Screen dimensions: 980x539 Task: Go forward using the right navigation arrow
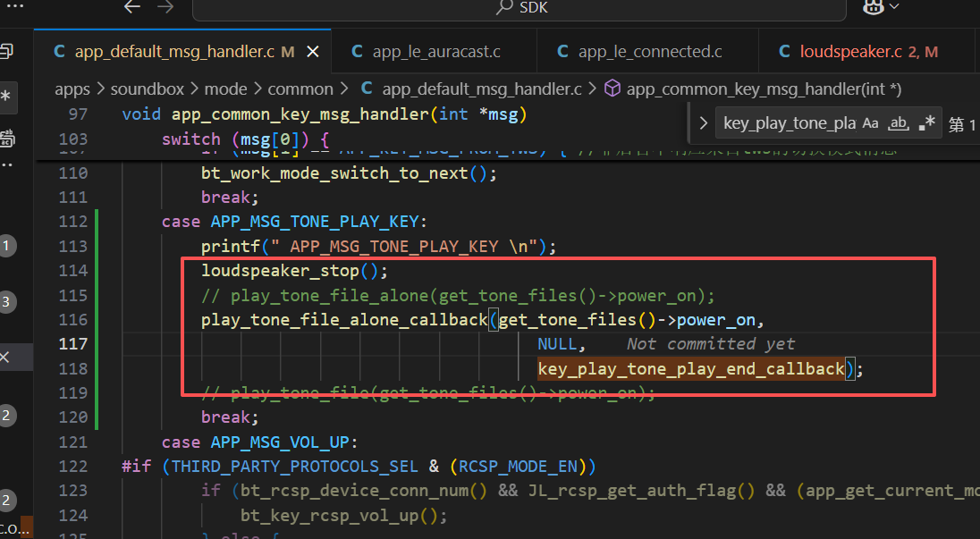165,7
